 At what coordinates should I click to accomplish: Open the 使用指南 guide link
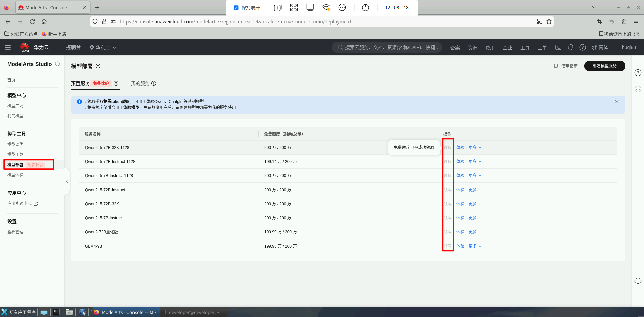click(566, 66)
